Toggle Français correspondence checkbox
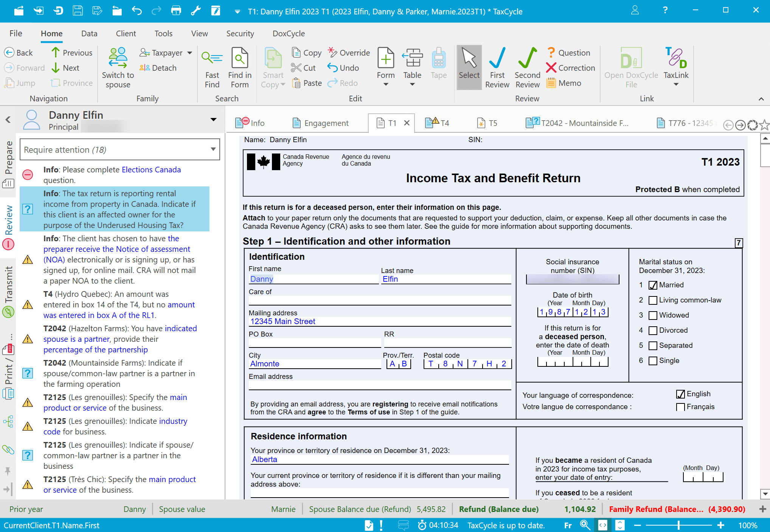This screenshot has height=532, width=770. (x=680, y=407)
